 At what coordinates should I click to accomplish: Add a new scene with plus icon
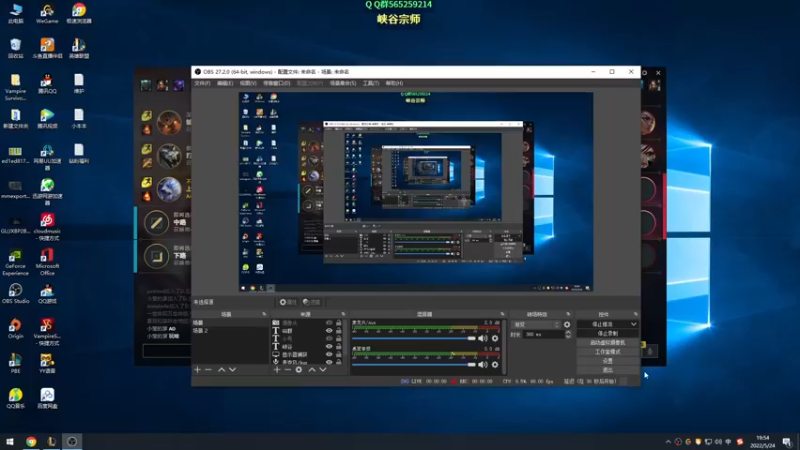197,369
